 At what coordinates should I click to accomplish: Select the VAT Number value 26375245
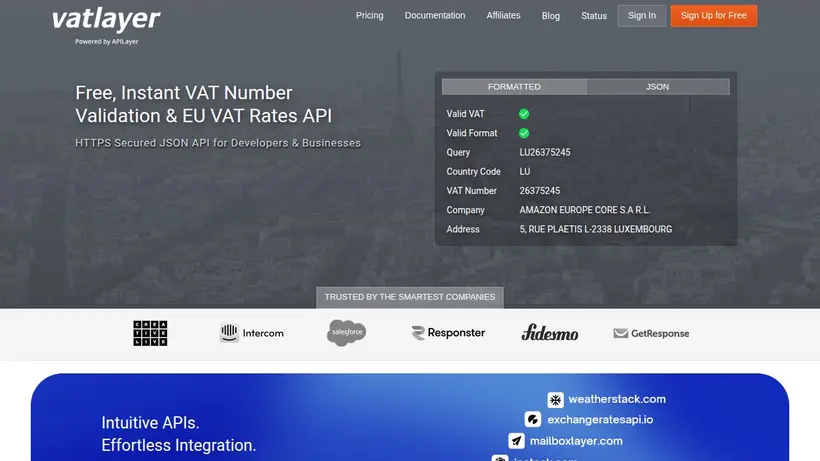click(539, 191)
